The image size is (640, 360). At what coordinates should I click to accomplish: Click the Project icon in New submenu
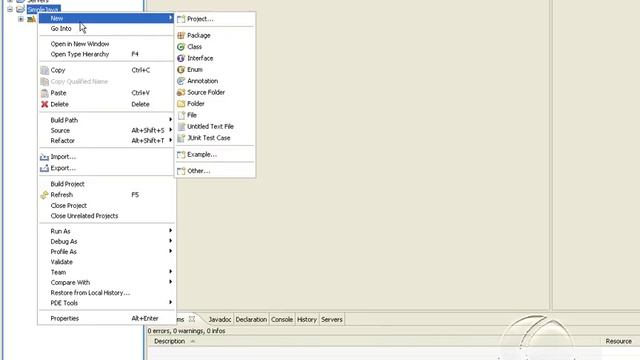181,19
